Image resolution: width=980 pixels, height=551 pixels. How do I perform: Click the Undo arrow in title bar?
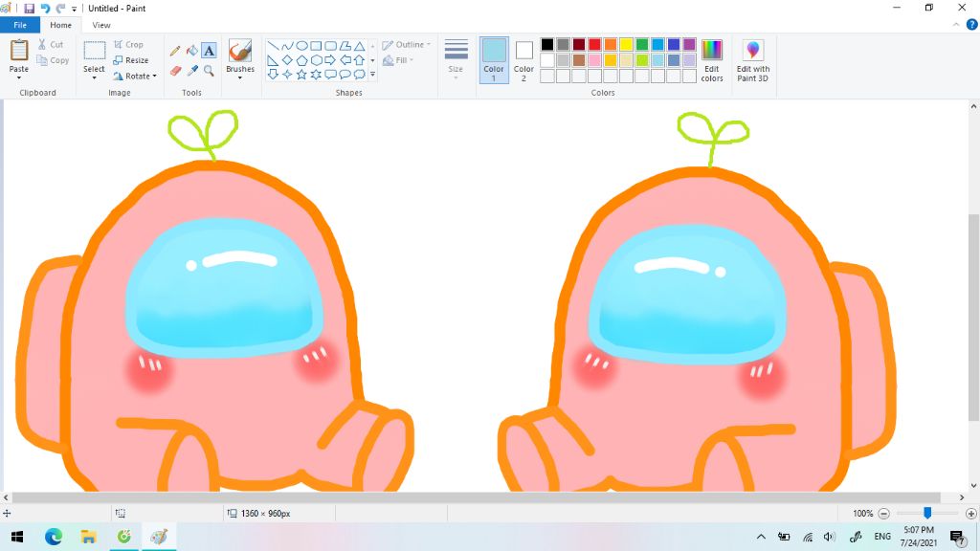[45, 8]
